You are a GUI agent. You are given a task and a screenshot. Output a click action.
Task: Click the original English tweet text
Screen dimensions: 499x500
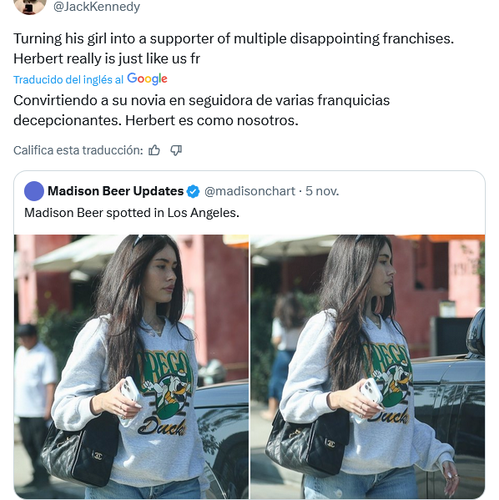coord(233,49)
